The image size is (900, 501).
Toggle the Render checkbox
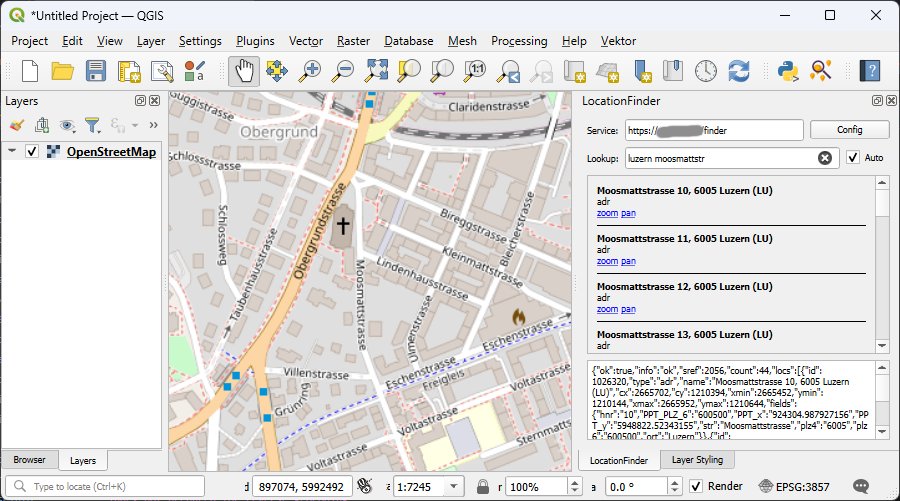tap(696, 487)
